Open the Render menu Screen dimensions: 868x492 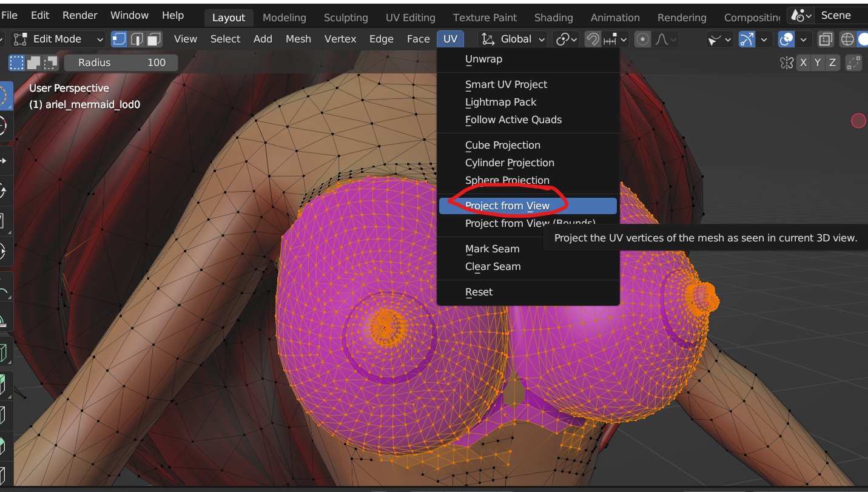(x=80, y=15)
